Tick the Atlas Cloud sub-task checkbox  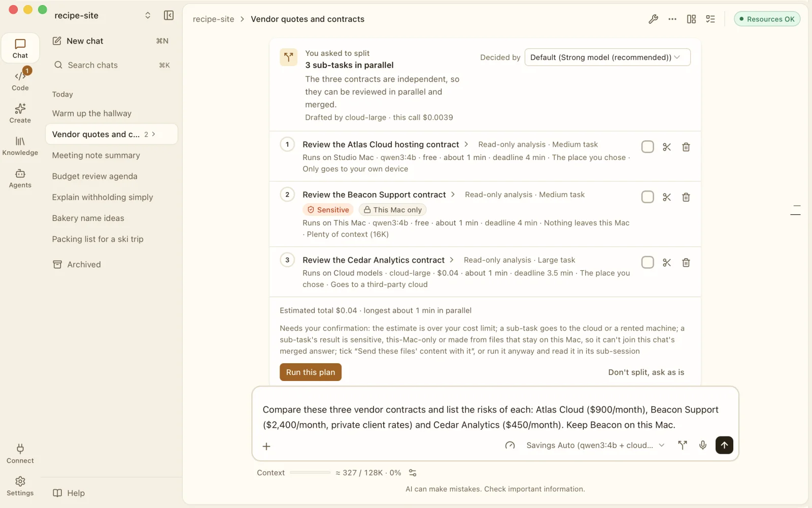tap(648, 147)
